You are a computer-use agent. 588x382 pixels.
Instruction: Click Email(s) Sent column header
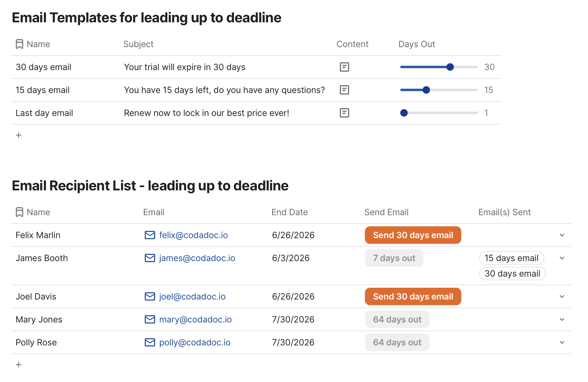pyautogui.click(x=504, y=212)
